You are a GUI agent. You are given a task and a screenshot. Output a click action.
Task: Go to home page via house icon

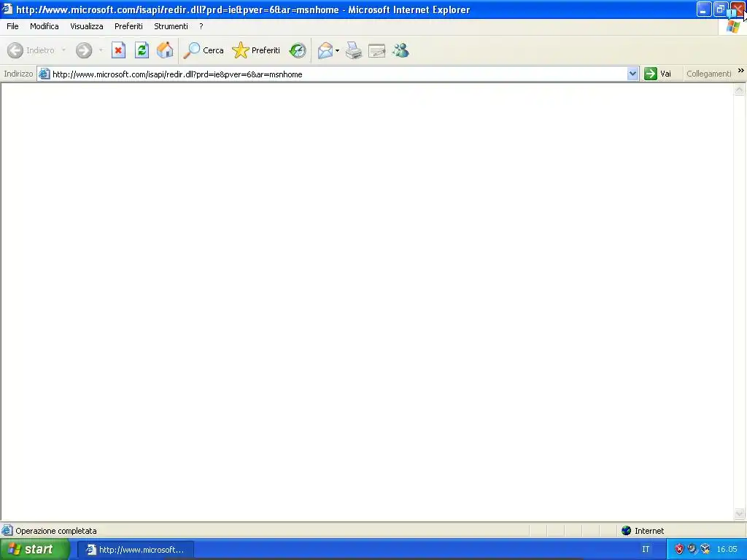165,50
